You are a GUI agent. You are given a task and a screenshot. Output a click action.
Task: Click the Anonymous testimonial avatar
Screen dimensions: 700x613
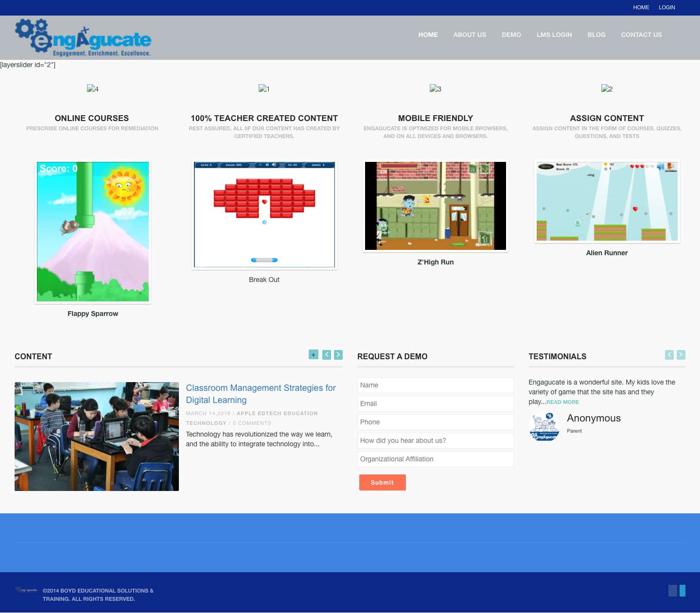[544, 426]
